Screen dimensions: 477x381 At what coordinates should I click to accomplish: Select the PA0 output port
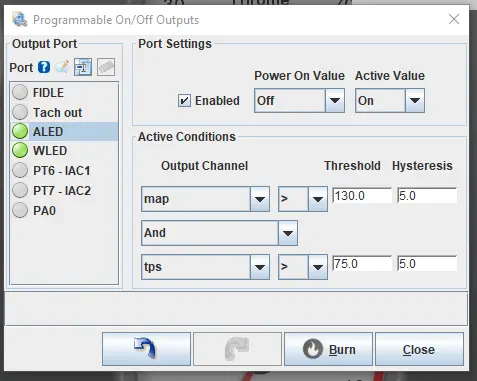[64, 211]
